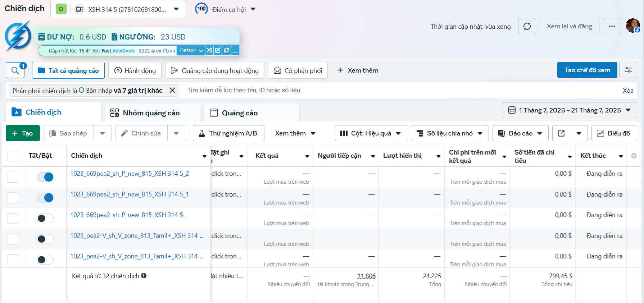This screenshot has height=303, width=644.
Task: Click the plus Xem thêm views button
Action: click(x=358, y=70)
